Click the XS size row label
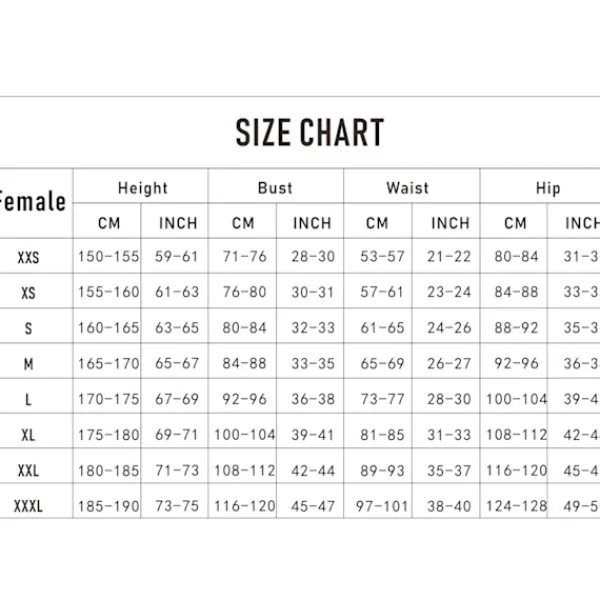This screenshot has width=600, height=600. tap(29, 293)
